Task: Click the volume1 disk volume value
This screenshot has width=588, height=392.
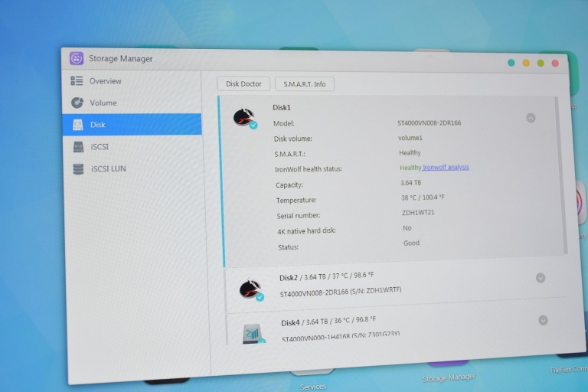Action: point(410,138)
